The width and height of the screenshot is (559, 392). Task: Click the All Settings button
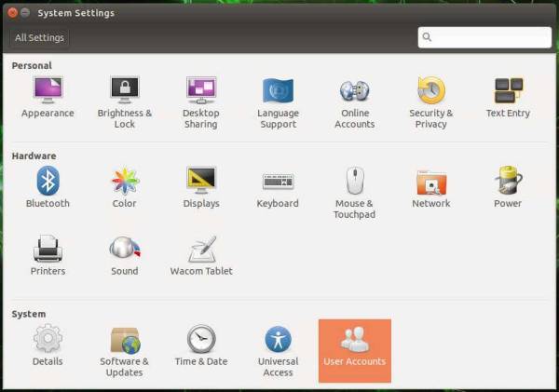tap(39, 38)
